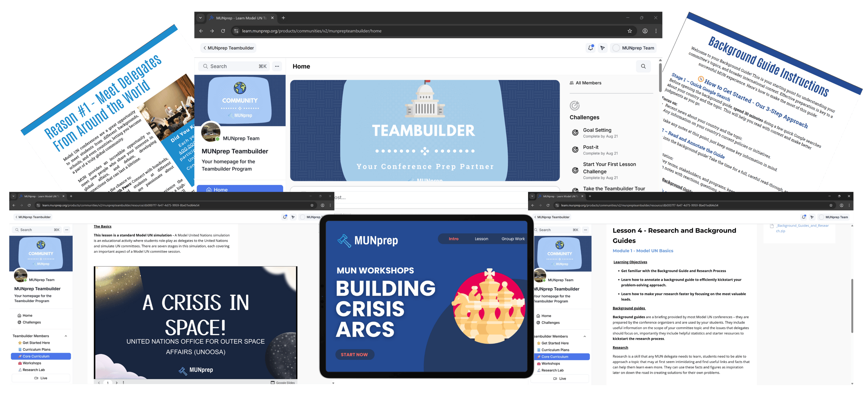The image size is (868, 397).
Task: Open new tab in bottom-right Lesson 4 window
Action: point(590,196)
